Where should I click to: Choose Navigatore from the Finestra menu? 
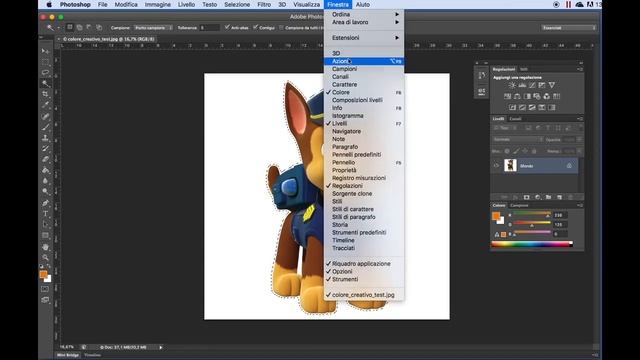(364, 131)
